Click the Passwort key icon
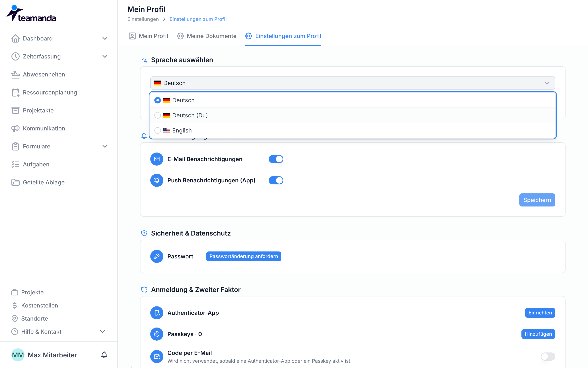The width and height of the screenshot is (588, 368). [x=157, y=256]
